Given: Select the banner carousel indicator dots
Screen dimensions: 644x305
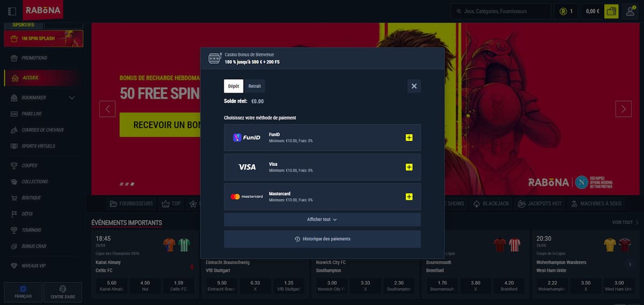Looking at the screenshot, I should pyautogui.click(x=127, y=184).
